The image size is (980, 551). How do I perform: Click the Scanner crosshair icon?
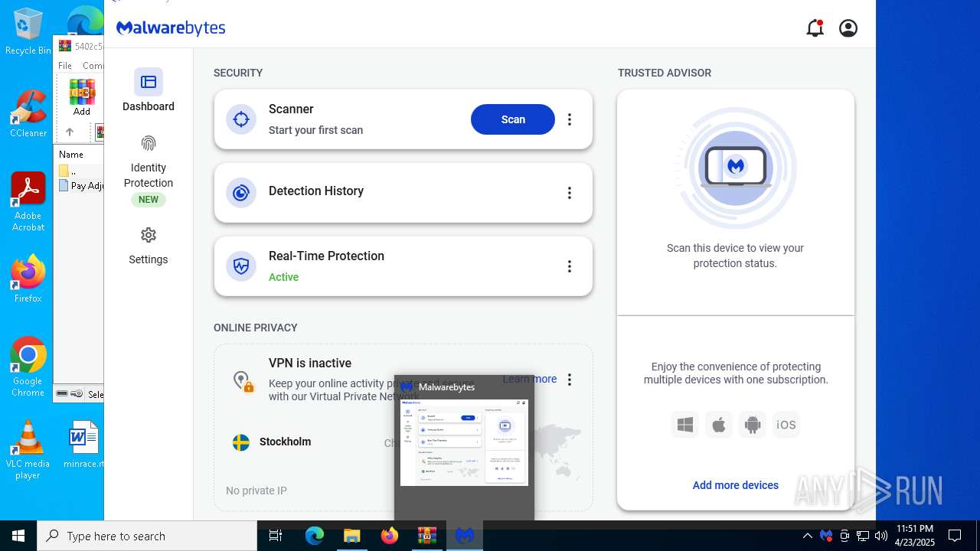(241, 119)
